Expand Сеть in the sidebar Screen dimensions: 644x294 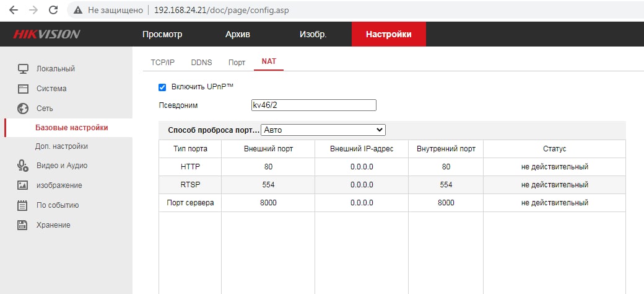pos(45,108)
